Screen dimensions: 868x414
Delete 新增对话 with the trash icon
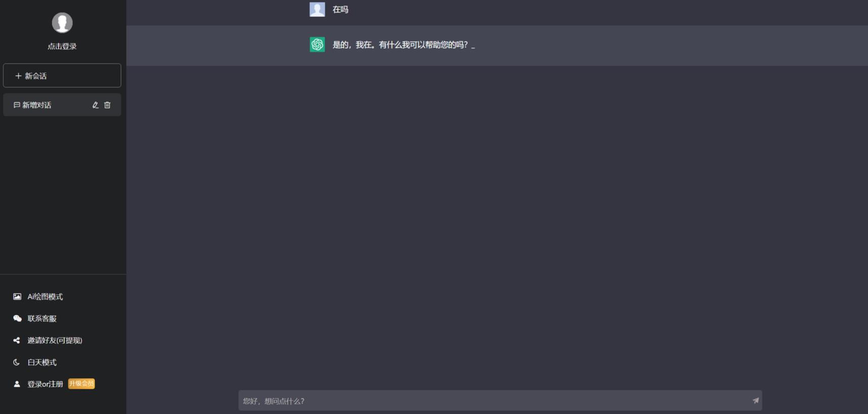click(107, 105)
